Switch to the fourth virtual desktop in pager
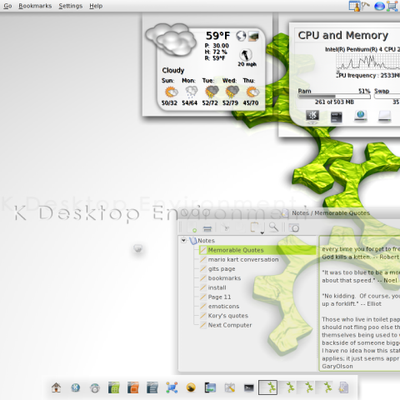 pos(325,387)
